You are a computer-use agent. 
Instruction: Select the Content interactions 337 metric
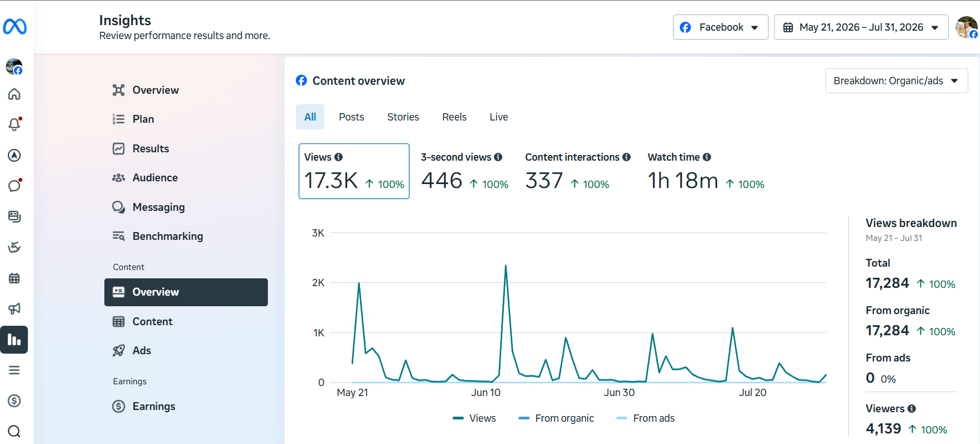pos(578,171)
